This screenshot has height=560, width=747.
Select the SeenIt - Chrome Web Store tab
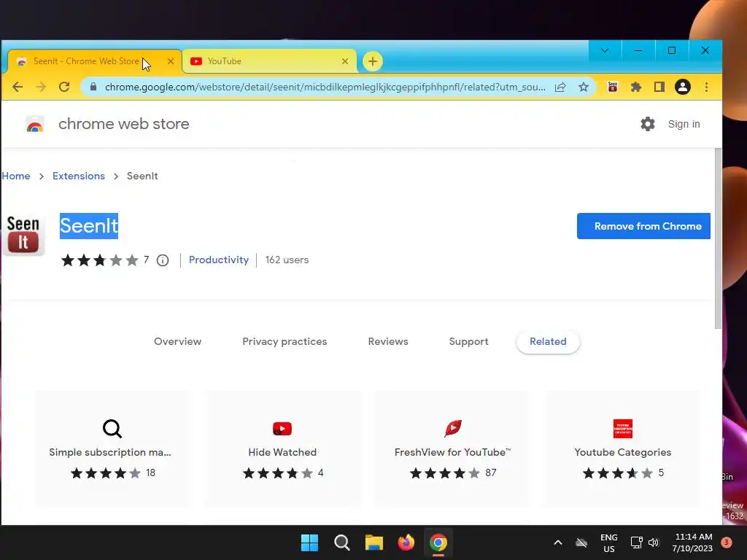click(x=94, y=61)
